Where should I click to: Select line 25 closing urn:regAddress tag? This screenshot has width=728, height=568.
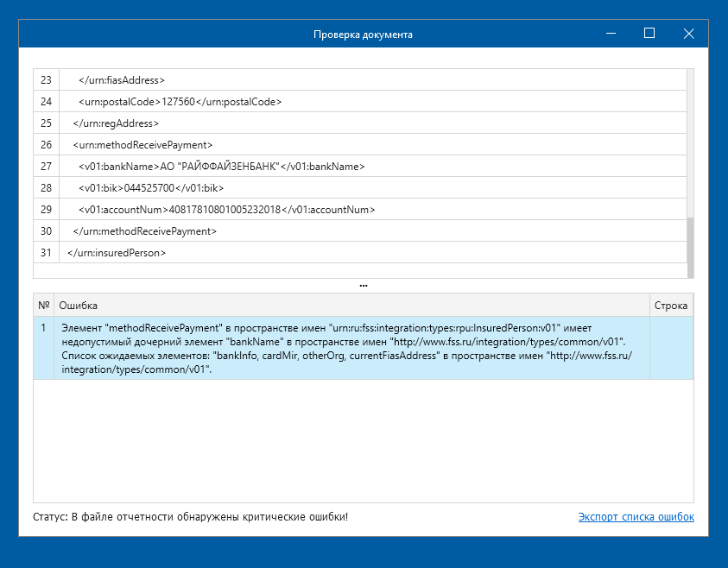click(x=360, y=123)
